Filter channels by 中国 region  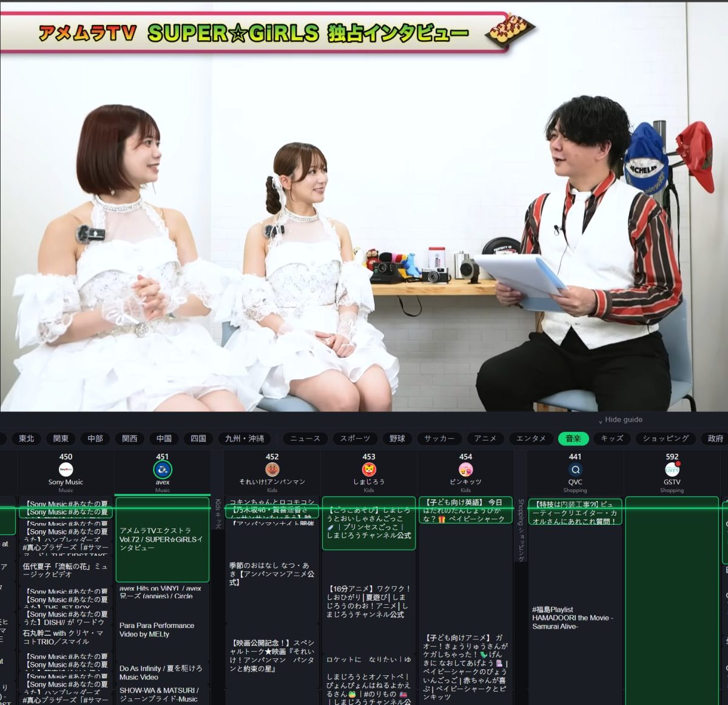[x=164, y=438]
